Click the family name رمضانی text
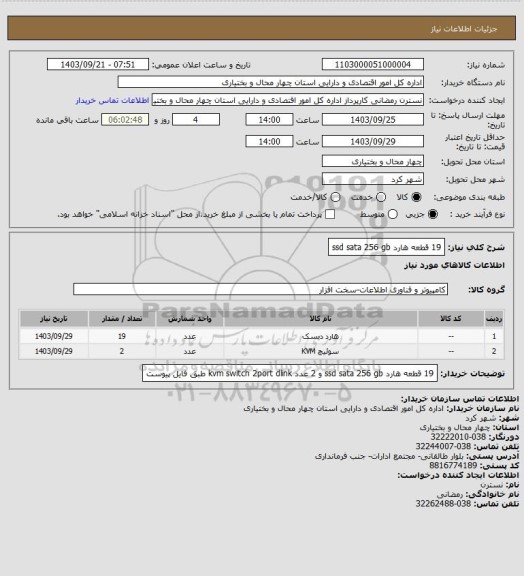The height and width of the screenshot is (576, 524). (x=451, y=494)
